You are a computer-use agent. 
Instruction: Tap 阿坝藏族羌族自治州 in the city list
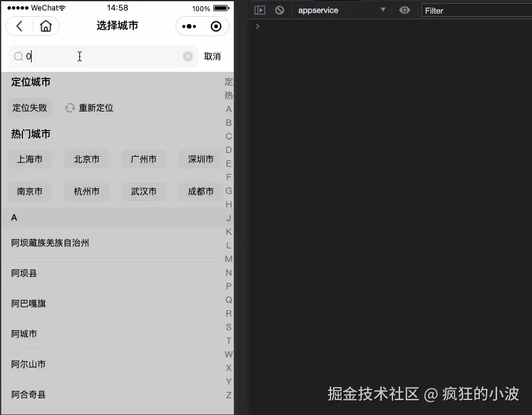50,243
